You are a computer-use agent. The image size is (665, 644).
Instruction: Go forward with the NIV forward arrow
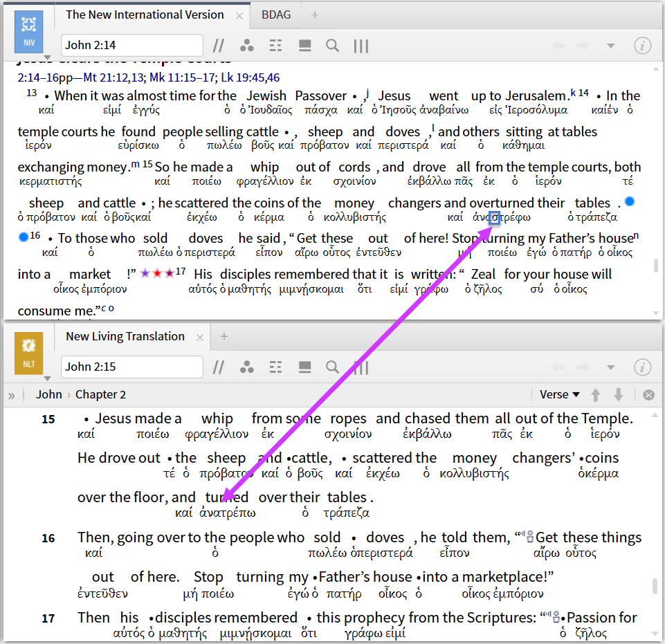(x=583, y=46)
